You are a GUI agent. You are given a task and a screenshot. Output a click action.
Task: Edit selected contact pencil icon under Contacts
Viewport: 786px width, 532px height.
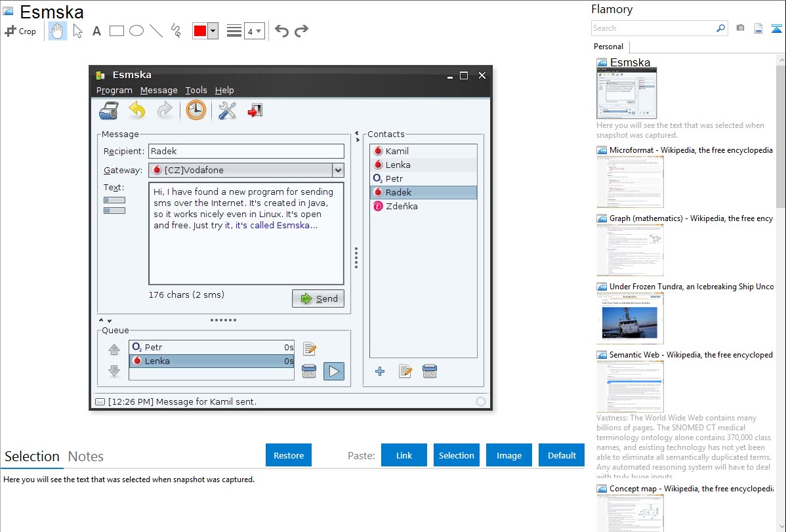coord(405,371)
